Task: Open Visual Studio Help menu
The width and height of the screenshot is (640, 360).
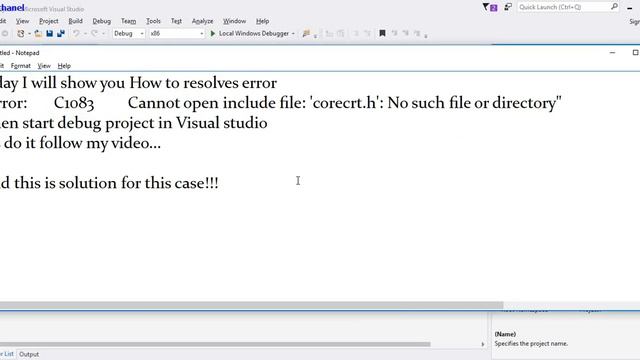Action: point(262,21)
